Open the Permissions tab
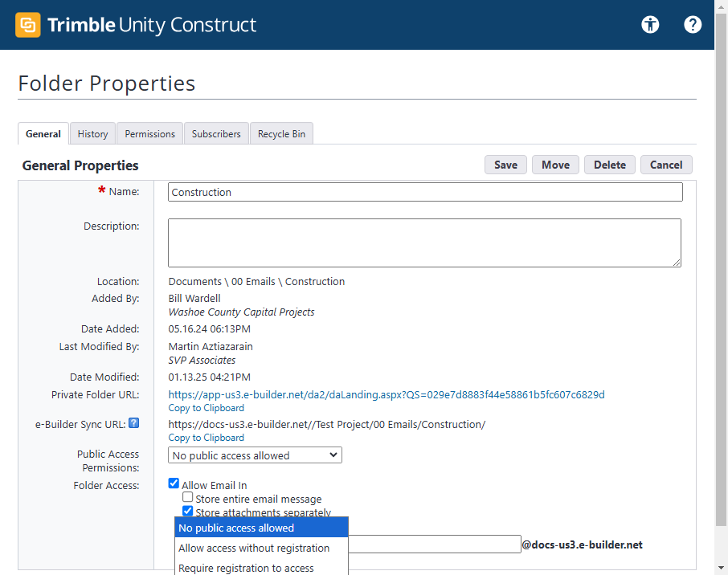 (x=150, y=133)
